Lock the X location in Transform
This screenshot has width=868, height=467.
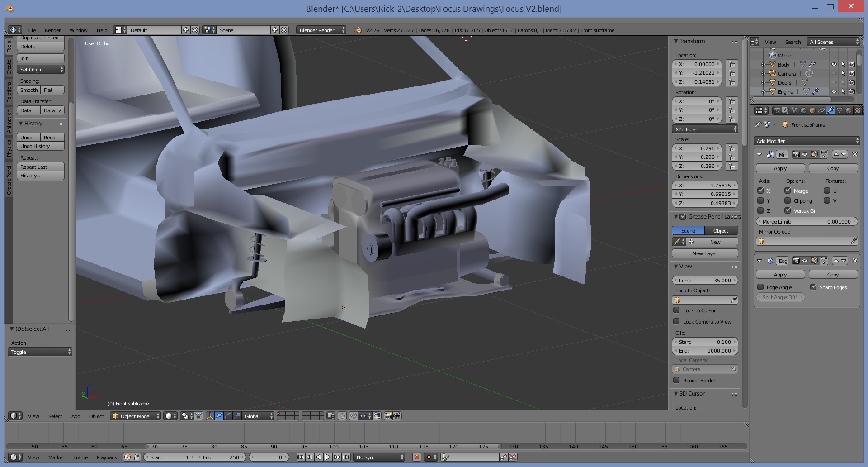731,64
